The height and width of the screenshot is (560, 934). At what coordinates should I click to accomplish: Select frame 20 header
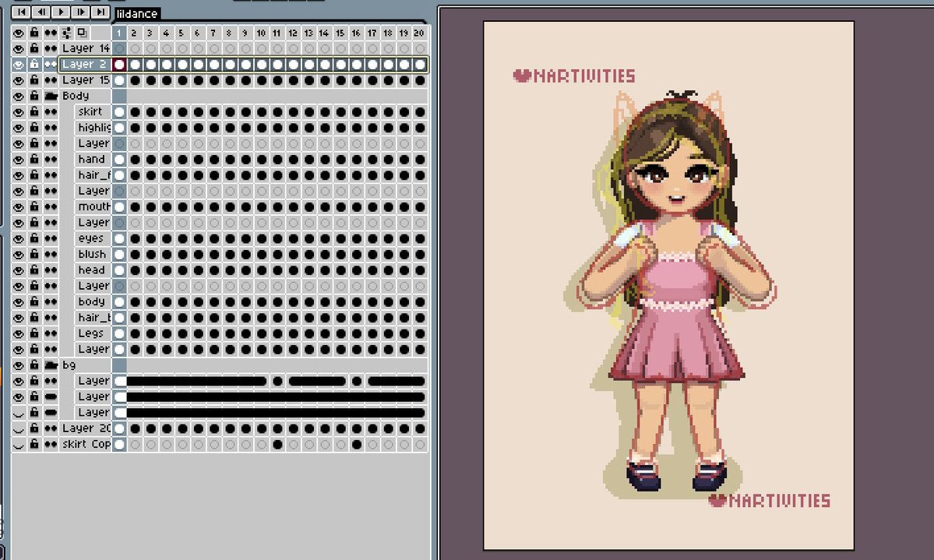(x=420, y=33)
